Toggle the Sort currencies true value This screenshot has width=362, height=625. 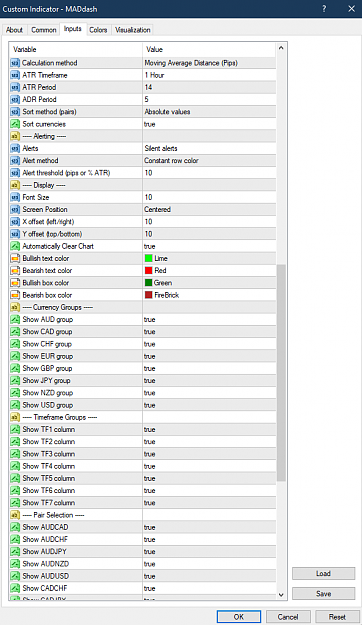[209, 124]
